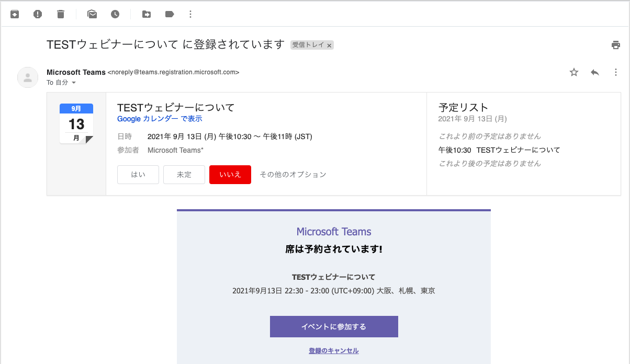Open the toolbar's three-dot more menu

pos(190,14)
